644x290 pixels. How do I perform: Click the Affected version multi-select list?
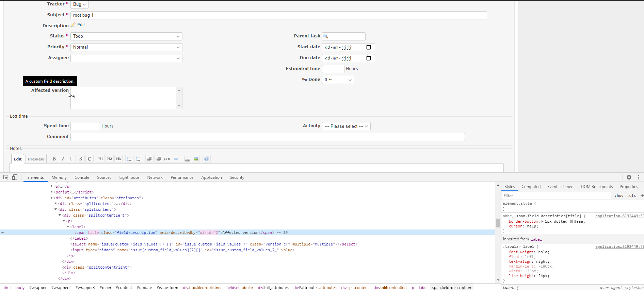pyautogui.click(x=126, y=98)
